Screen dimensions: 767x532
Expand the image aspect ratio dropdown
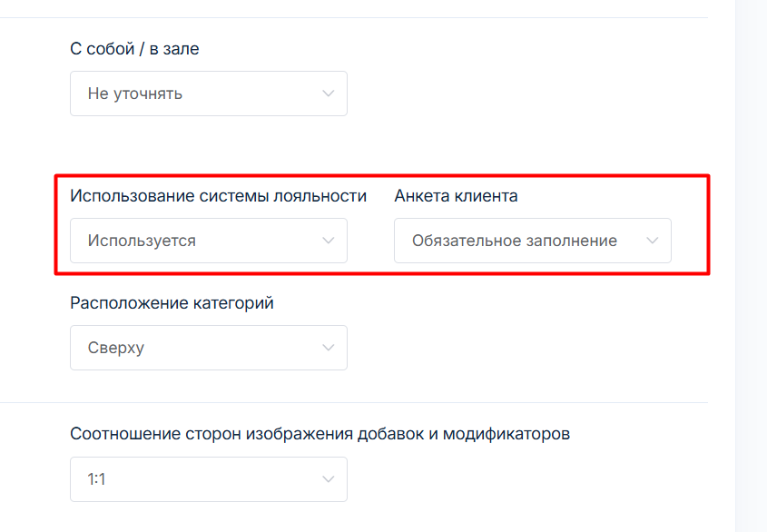(208, 479)
